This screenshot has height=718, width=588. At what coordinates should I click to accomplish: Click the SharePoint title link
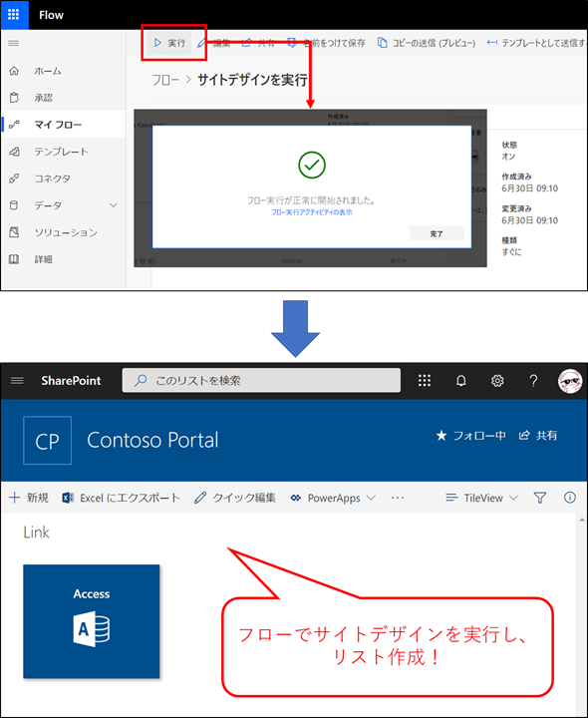point(71,381)
